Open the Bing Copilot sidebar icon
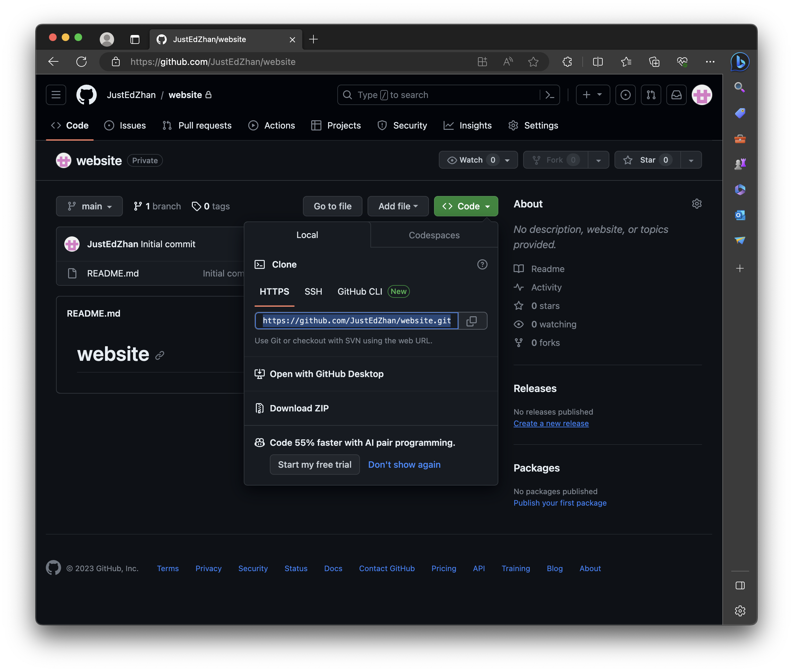The height and width of the screenshot is (672, 793). click(740, 62)
